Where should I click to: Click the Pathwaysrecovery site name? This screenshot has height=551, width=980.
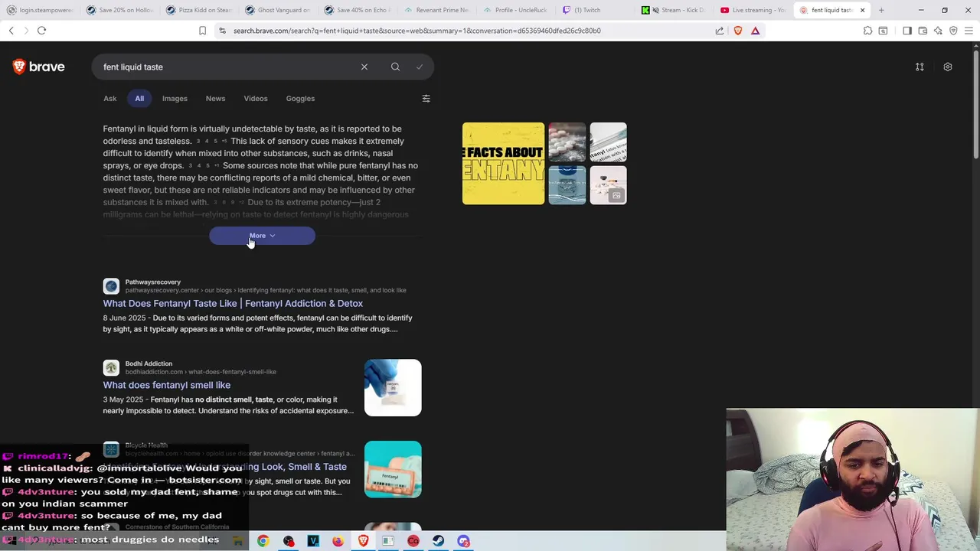pyautogui.click(x=152, y=282)
